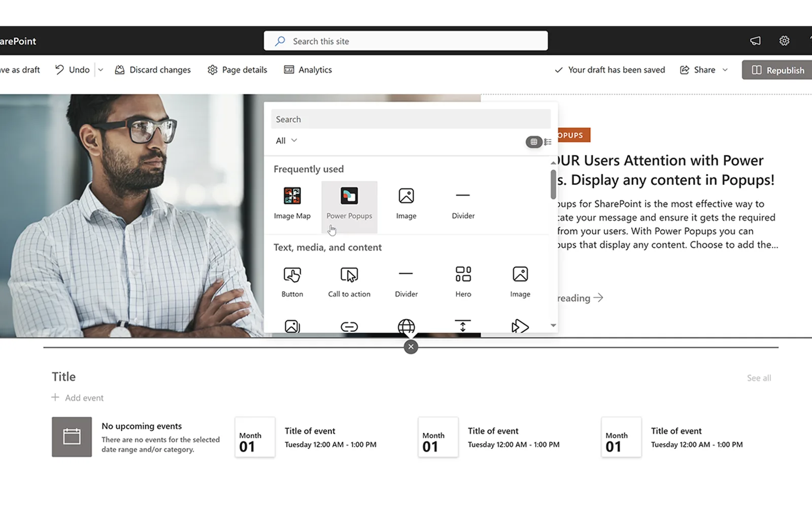The height and width of the screenshot is (508, 812).
Task: Choose Image under Frequently used
Action: tap(406, 203)
